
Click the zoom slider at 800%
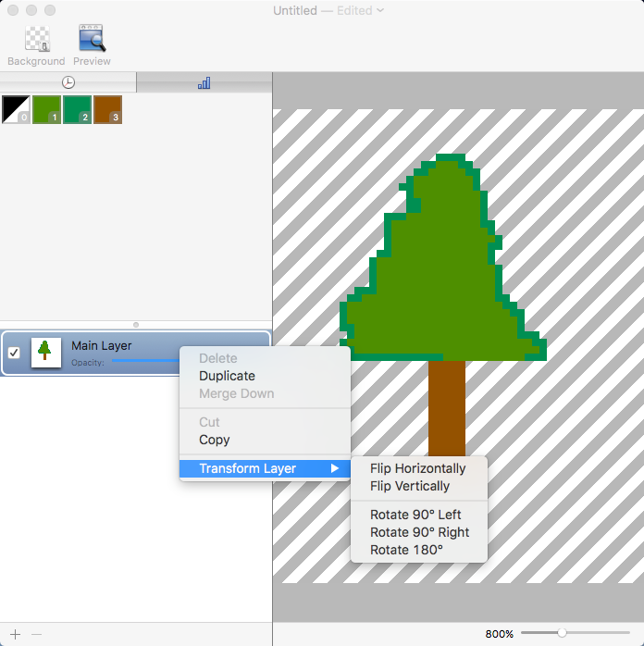(561, 633)
